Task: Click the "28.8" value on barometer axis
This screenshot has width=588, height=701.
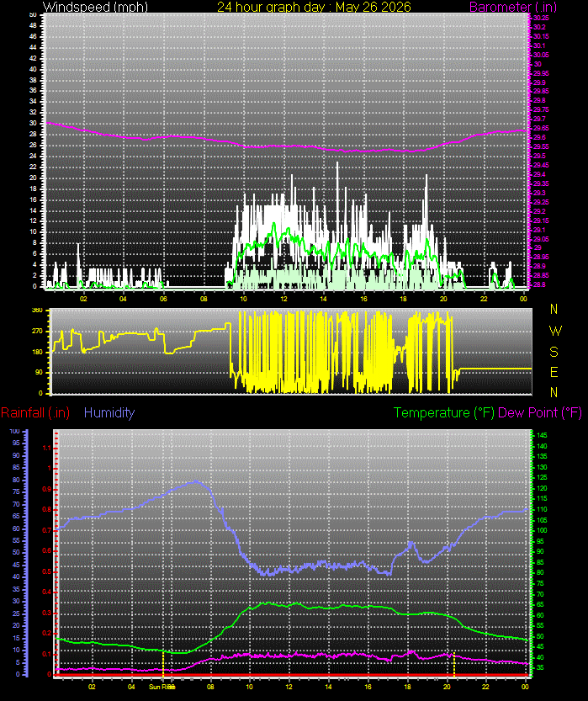Action: click(x=539, y=284)
